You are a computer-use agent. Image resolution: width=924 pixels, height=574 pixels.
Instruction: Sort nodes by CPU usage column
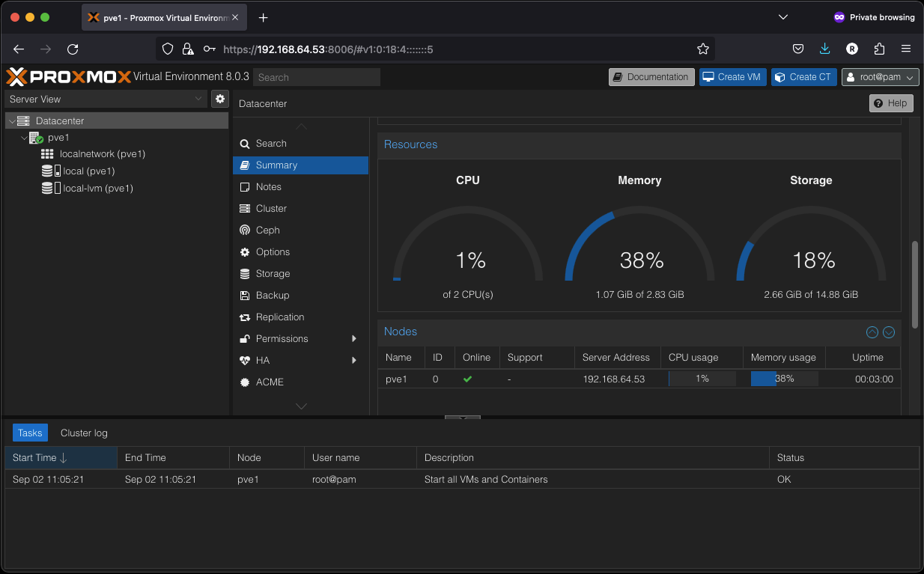point(702,358)
